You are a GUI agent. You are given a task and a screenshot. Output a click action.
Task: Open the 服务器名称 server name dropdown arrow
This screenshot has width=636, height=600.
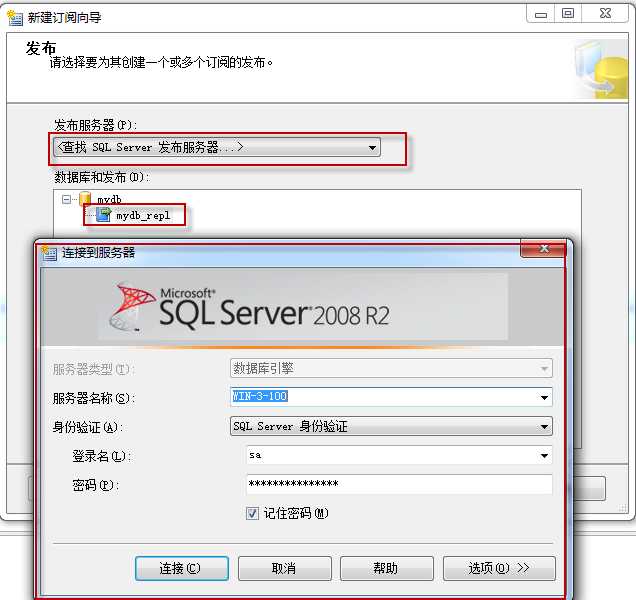click(544, 397)
